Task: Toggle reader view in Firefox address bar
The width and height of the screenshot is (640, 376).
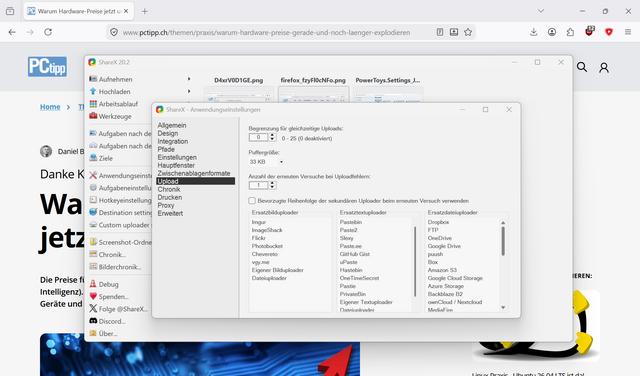Action: click(440, 32)
